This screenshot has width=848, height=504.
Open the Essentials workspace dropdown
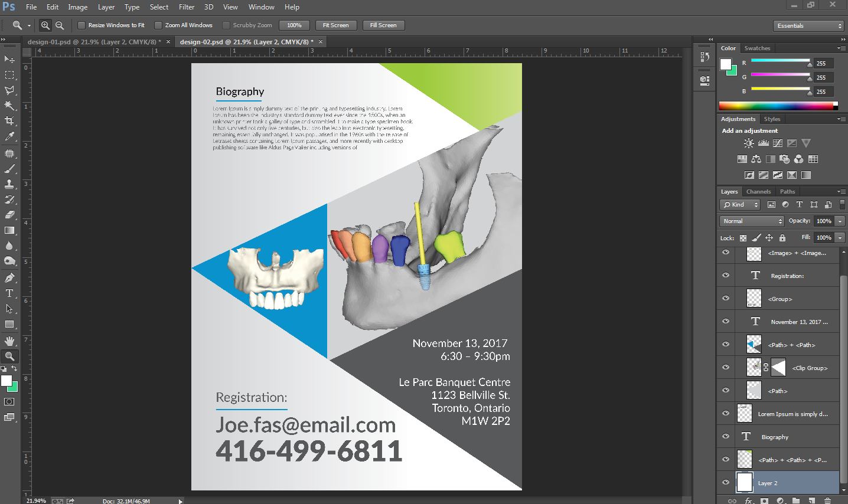point(808,26)
